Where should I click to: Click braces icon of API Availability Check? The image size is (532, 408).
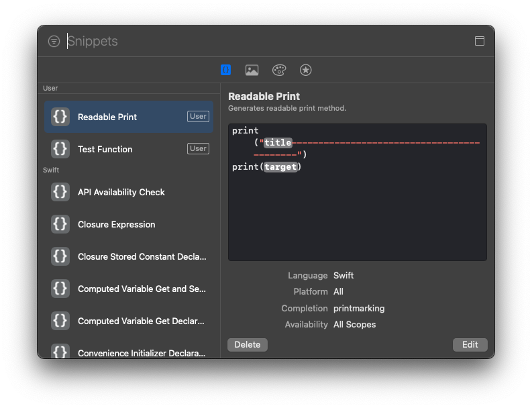60,192
